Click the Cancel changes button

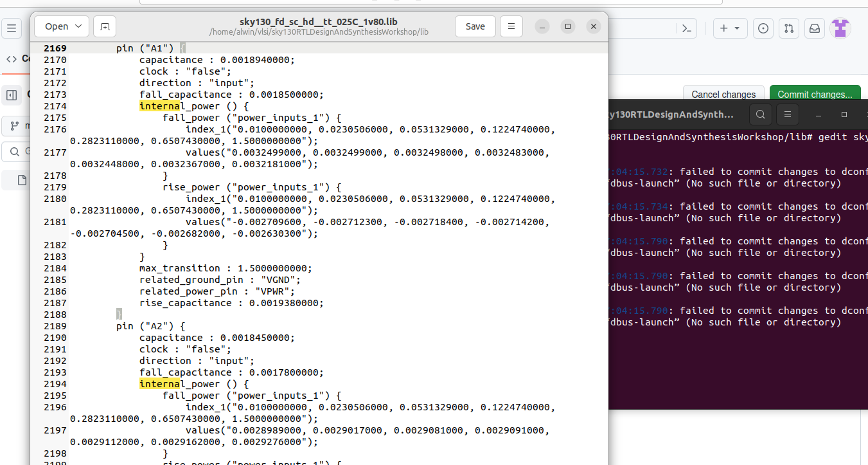tap(723, 94)
